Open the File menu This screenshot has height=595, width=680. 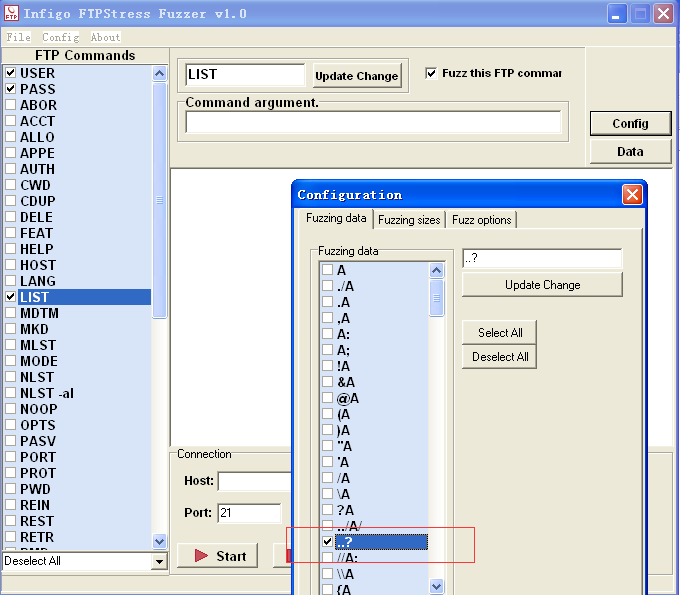(x=18, y=37)
